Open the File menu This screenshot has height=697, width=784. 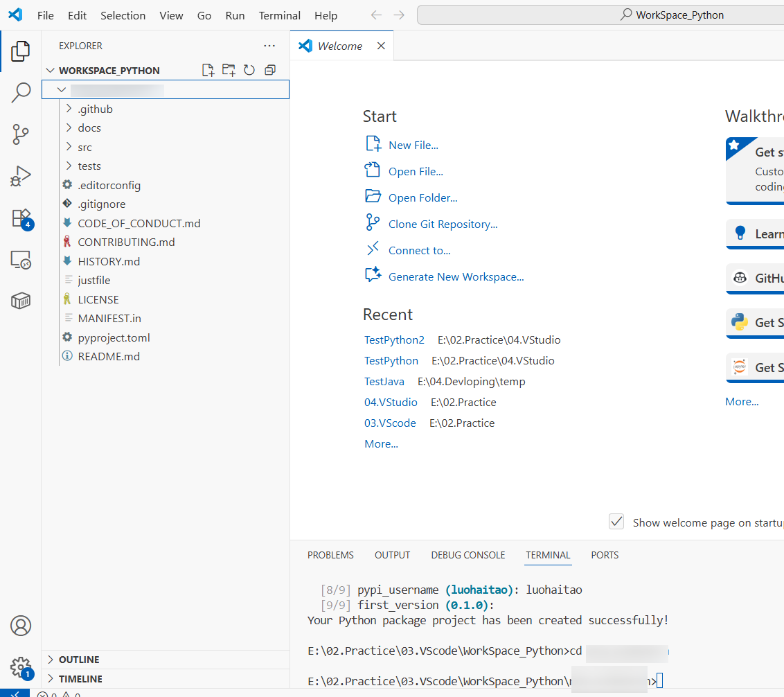[46, 15]
